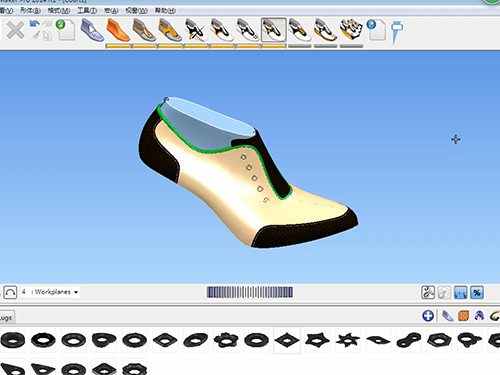Viewport: 500px width, 375px height.
Task: Open the 格式(M) menu
Action: click(59, 11)
